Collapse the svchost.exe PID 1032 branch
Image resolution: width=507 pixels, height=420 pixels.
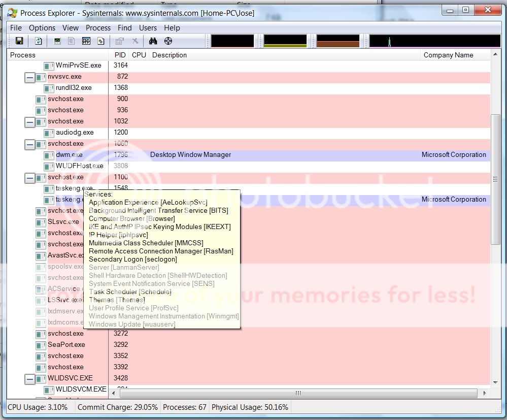30,122
